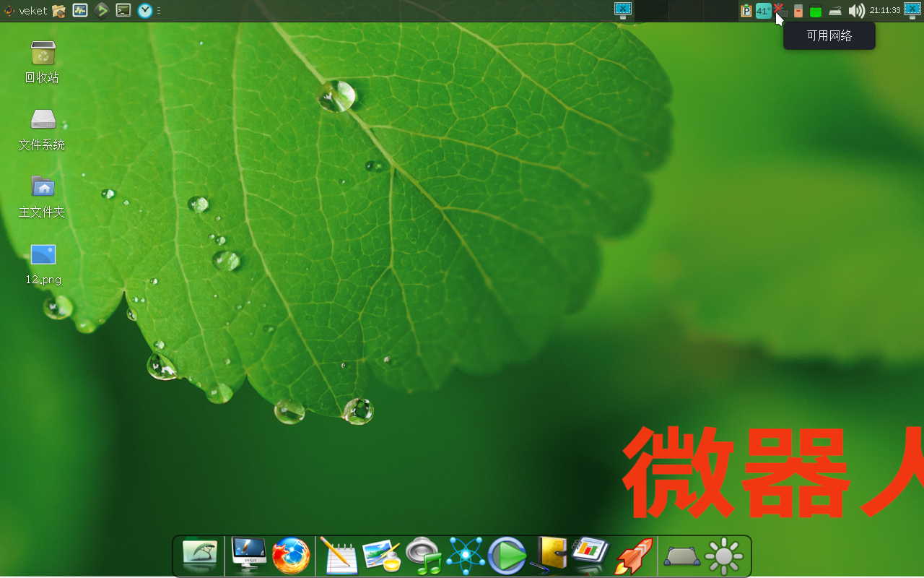Open the picture and paint jar dock icon

(x=381, y=556)
